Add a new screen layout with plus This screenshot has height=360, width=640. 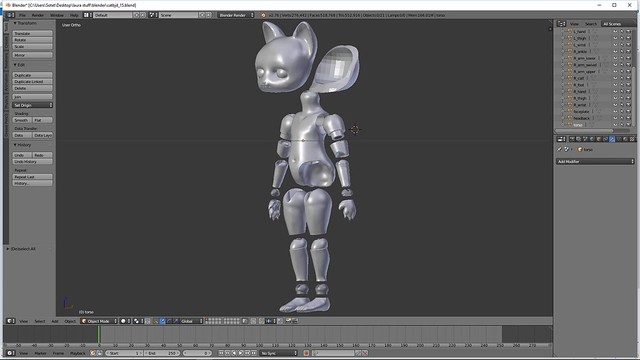(137, 15)
